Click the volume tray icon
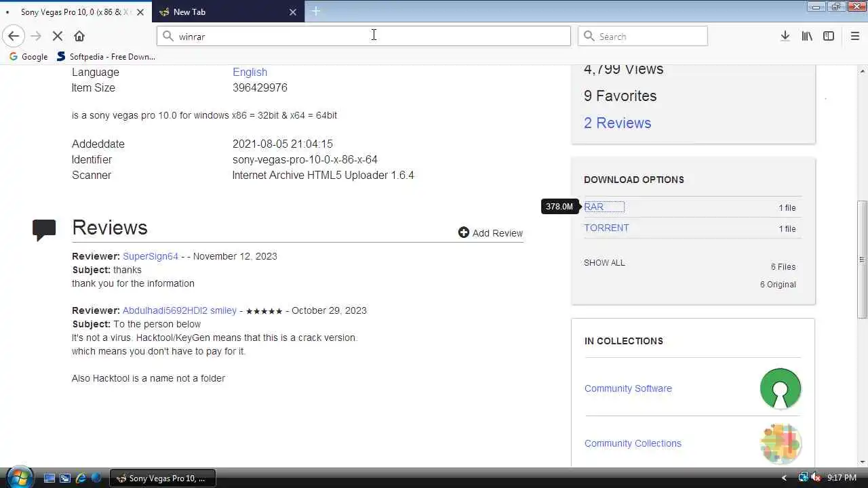868x488 pixels. [816, 478]
